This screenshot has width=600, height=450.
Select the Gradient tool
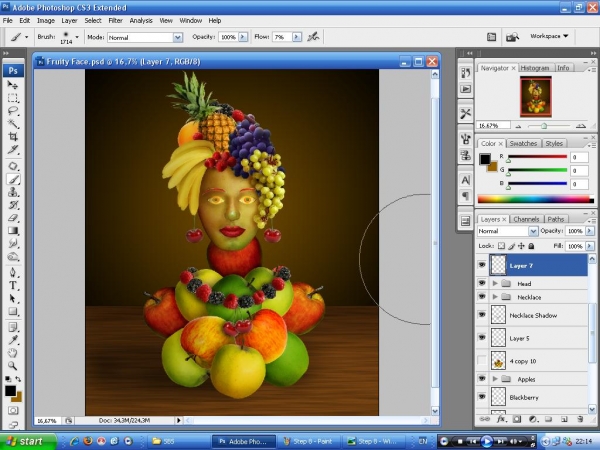[13, 231]
